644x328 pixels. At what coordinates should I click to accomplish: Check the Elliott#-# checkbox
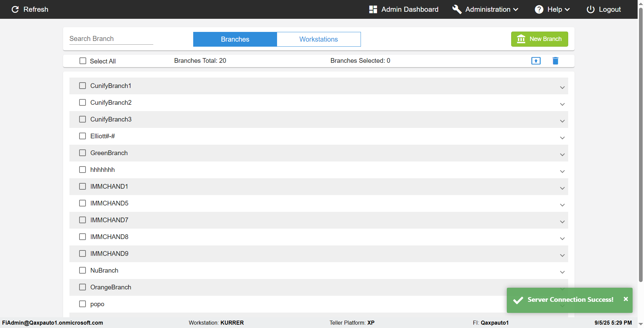(x=83, y=136)
